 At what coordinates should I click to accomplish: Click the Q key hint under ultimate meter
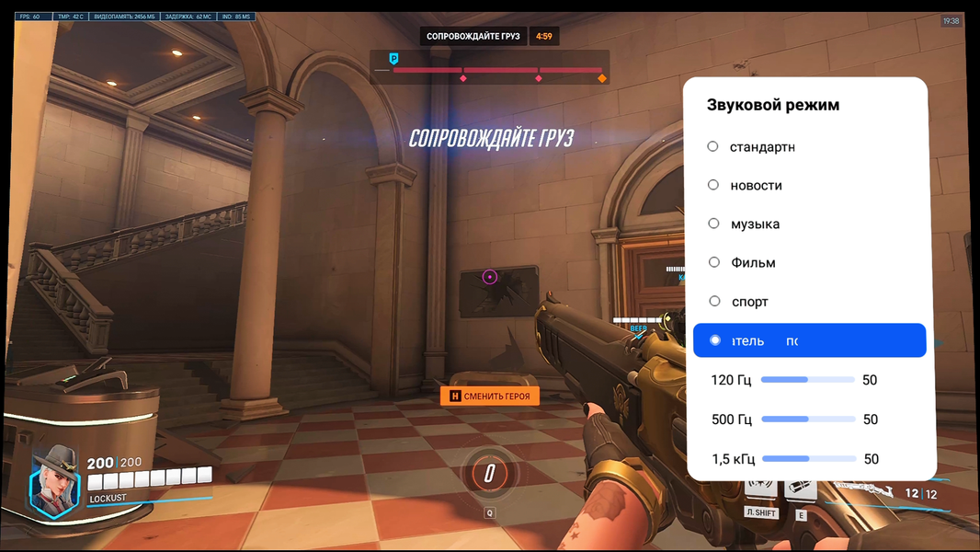pyautogui.click(x=489, y=512)
